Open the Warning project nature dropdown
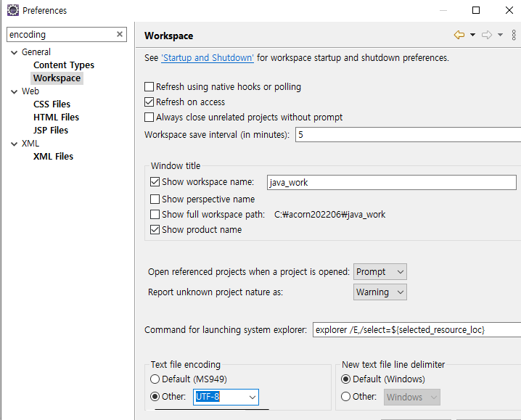This screenshot has width=521, height=420. pyautogui.click(x=380, y=292)
